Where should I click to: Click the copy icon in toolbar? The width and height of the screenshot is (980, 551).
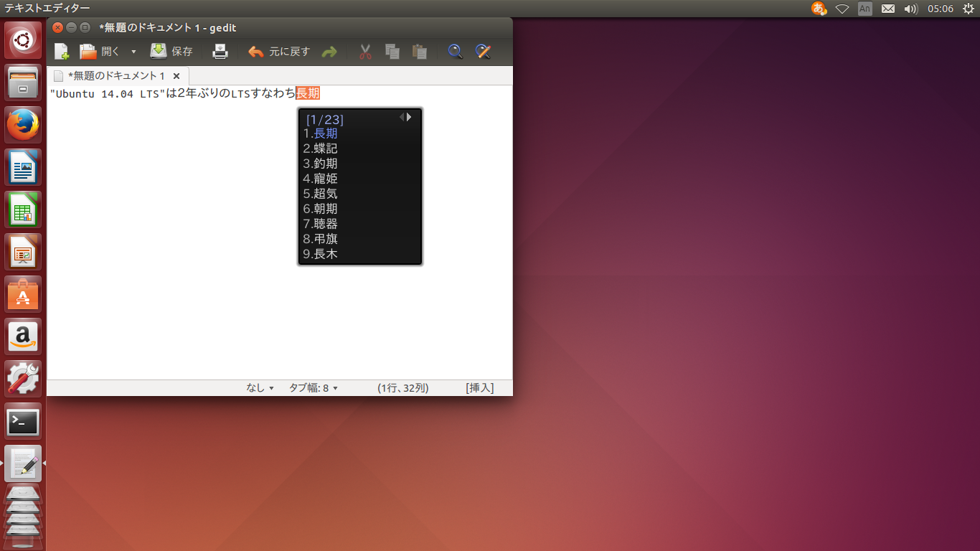click(x=392, y=52)
